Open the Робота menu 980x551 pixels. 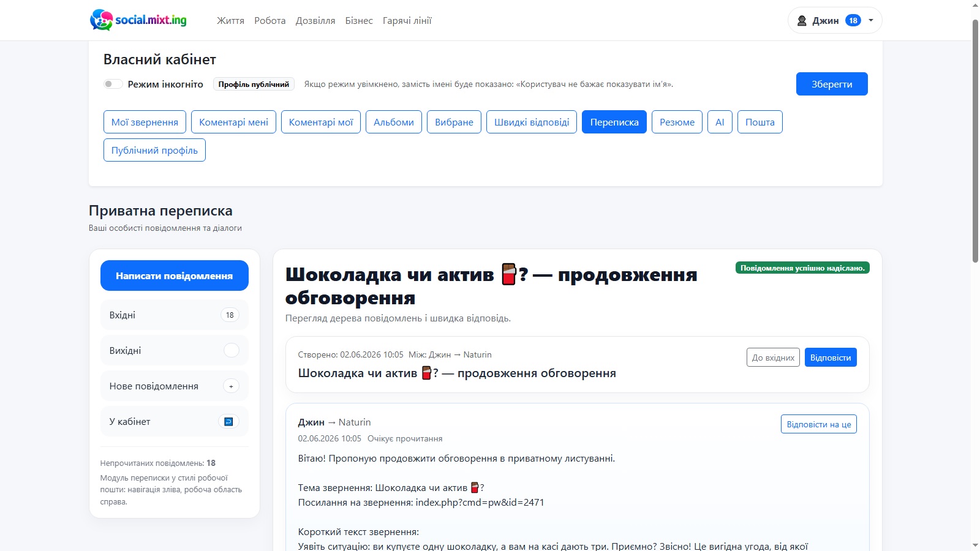point(270,20)
